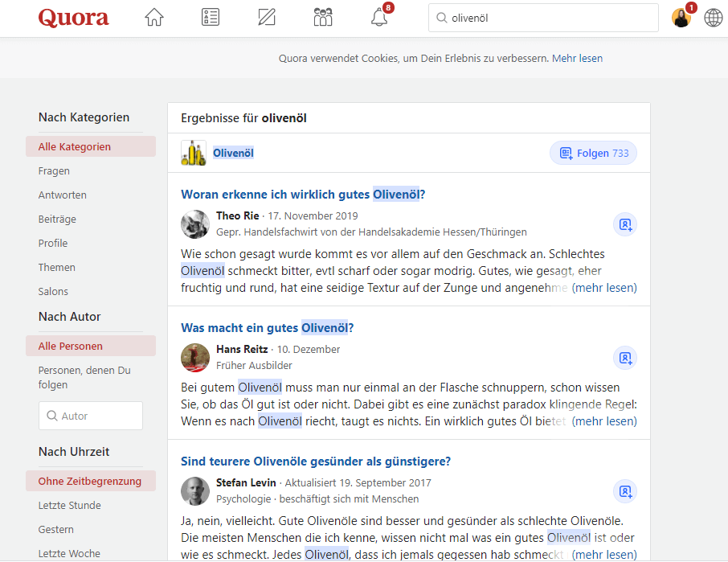This screenshot has width=728, height=562.
Task: Select the Fragen category filter
Action: pyautogui.click(x=54, y=170)
